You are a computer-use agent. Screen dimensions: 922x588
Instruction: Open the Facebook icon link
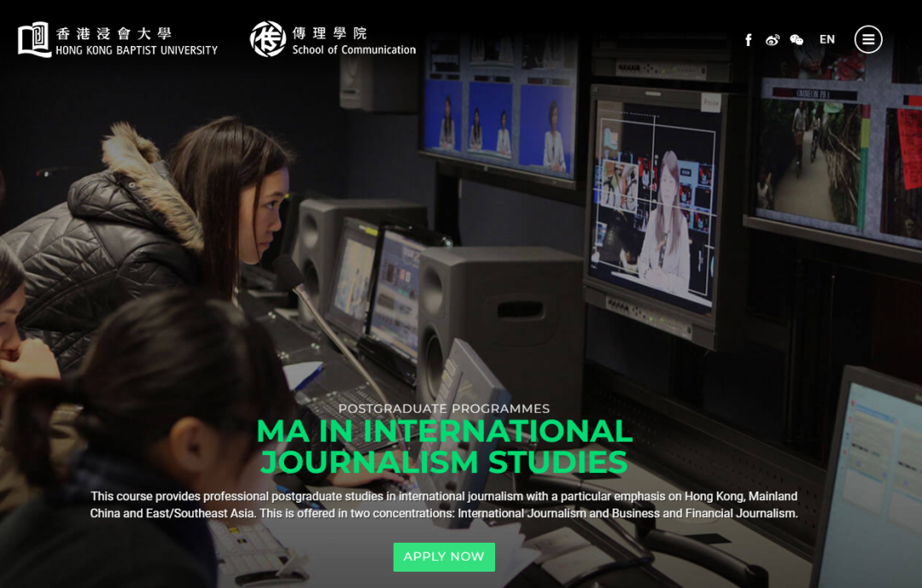point(748,39)
